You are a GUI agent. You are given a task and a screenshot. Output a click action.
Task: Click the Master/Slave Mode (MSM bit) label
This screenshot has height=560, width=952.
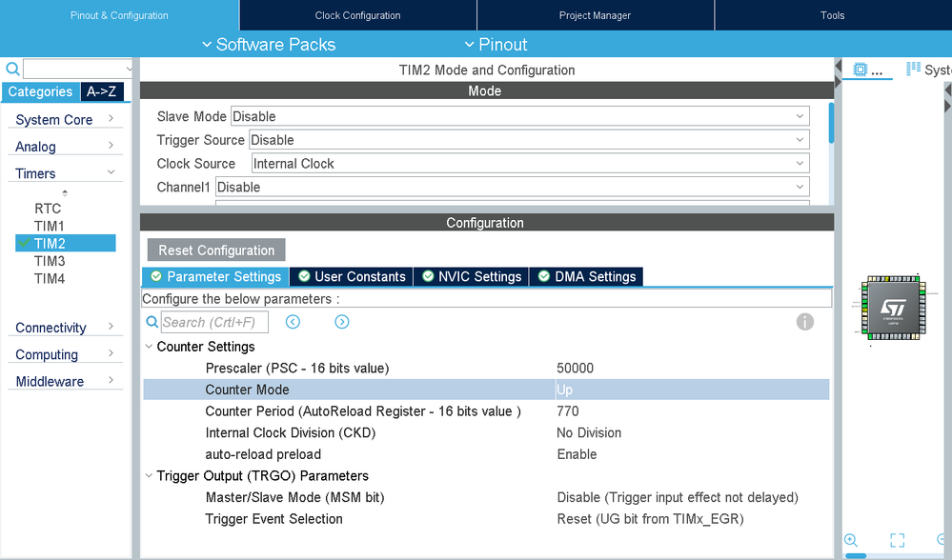(294, 497)
